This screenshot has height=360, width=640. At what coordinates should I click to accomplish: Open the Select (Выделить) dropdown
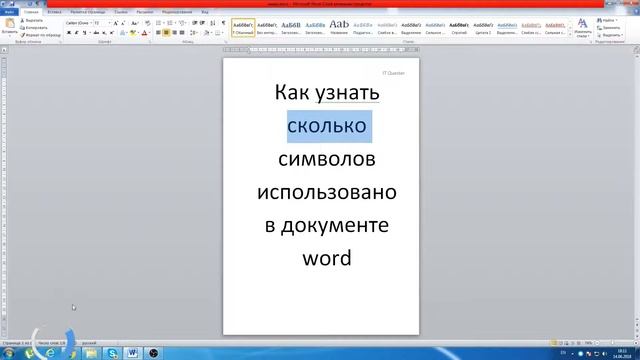pyautogui.click(x=610, y=35)
